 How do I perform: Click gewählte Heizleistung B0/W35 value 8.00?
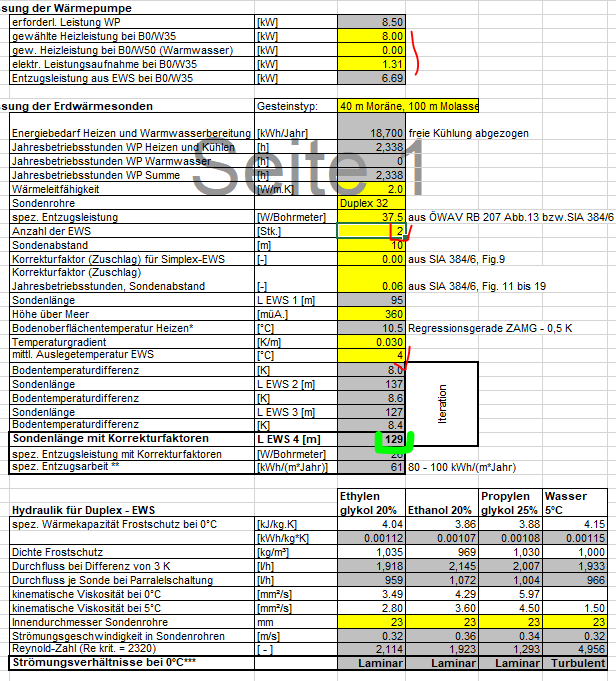(371, 36)
